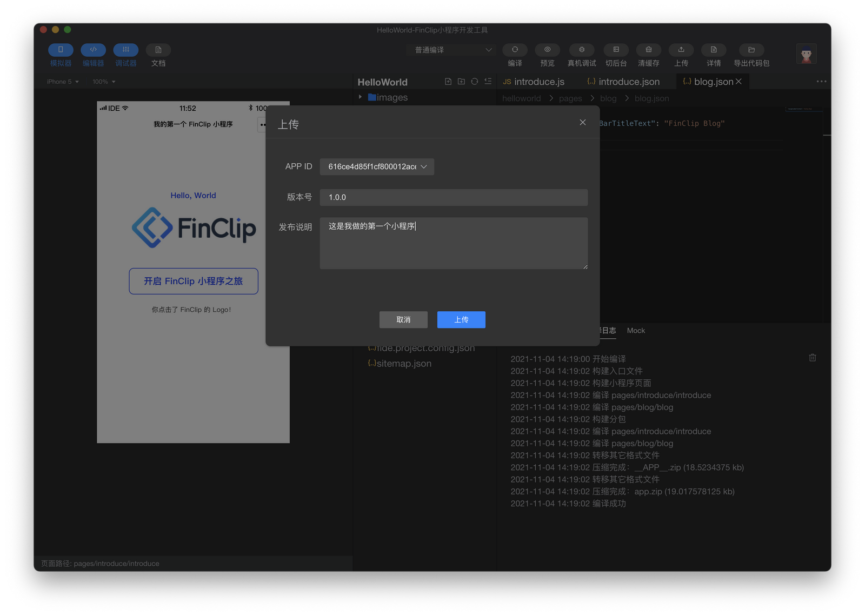865x616 pixels.
Task: Select sitemap.json in the file tree
Action: click(x=400, y=364)
